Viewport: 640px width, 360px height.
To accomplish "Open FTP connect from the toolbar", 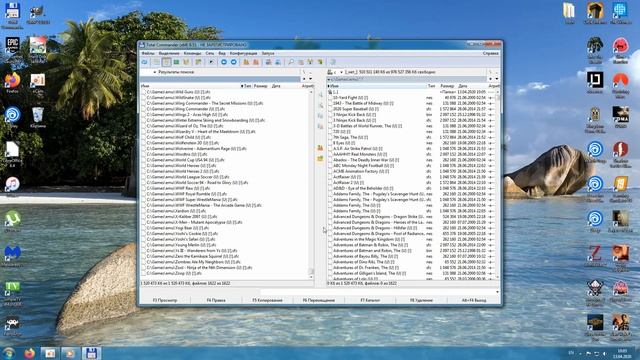I will [268, 62].
